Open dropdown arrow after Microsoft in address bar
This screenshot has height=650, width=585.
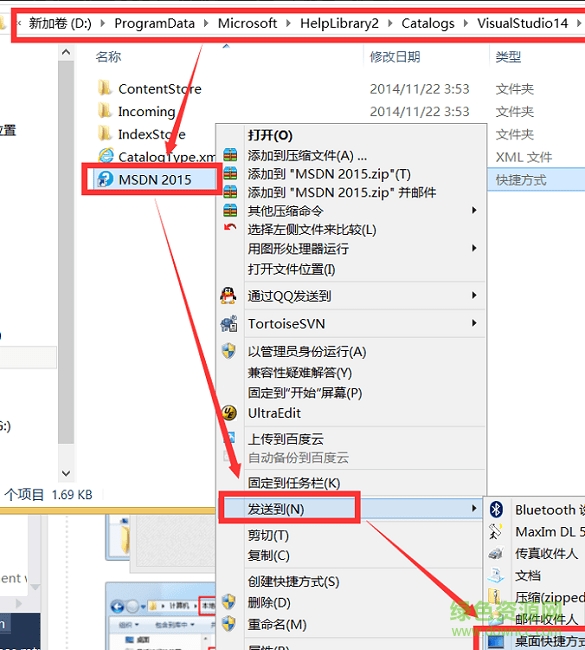tap(288, 23)
